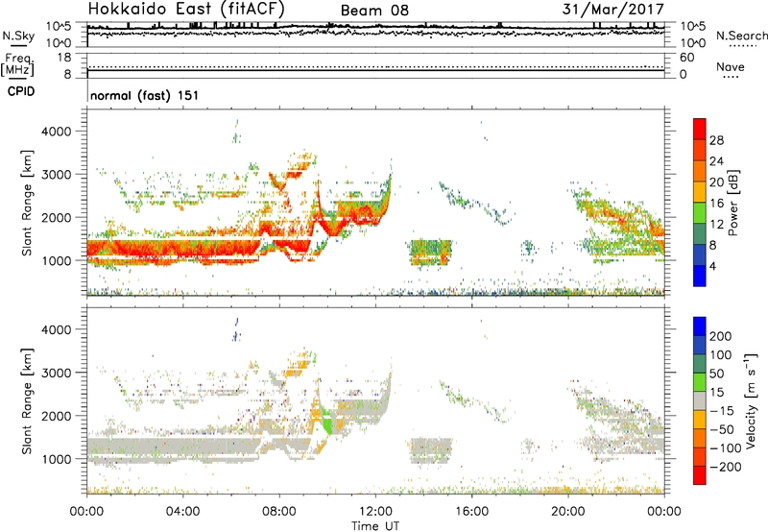Click the '12:00' time axis tick
Image resolution: width=768 pixels, height=532 pixels.
point(375,512)
